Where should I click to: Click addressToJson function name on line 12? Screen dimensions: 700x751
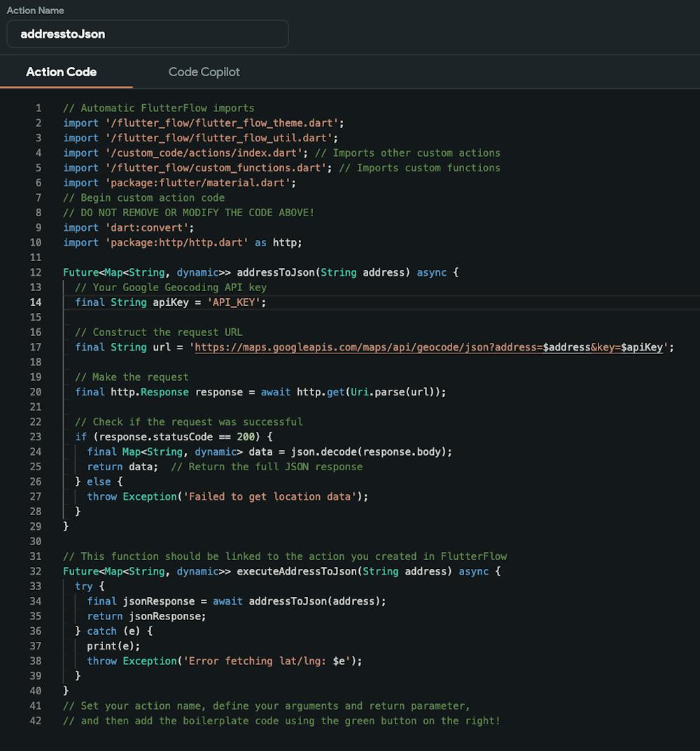click(276, 272)
